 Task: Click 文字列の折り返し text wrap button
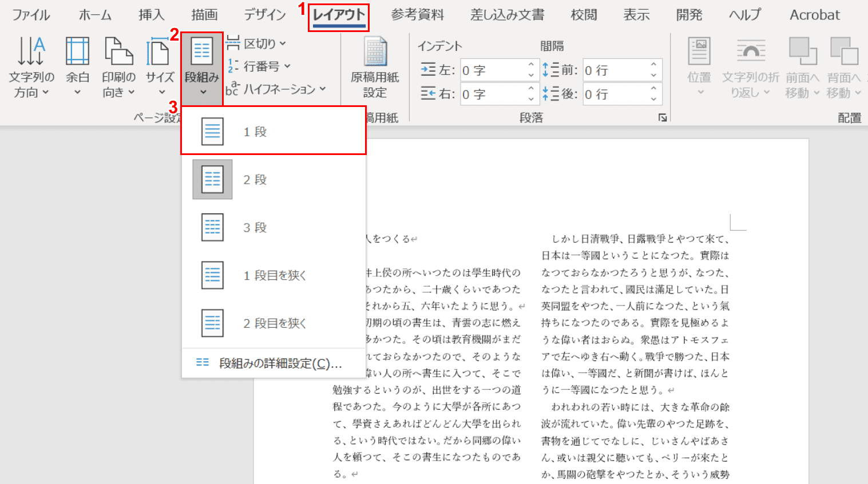(x=750, y=68)
